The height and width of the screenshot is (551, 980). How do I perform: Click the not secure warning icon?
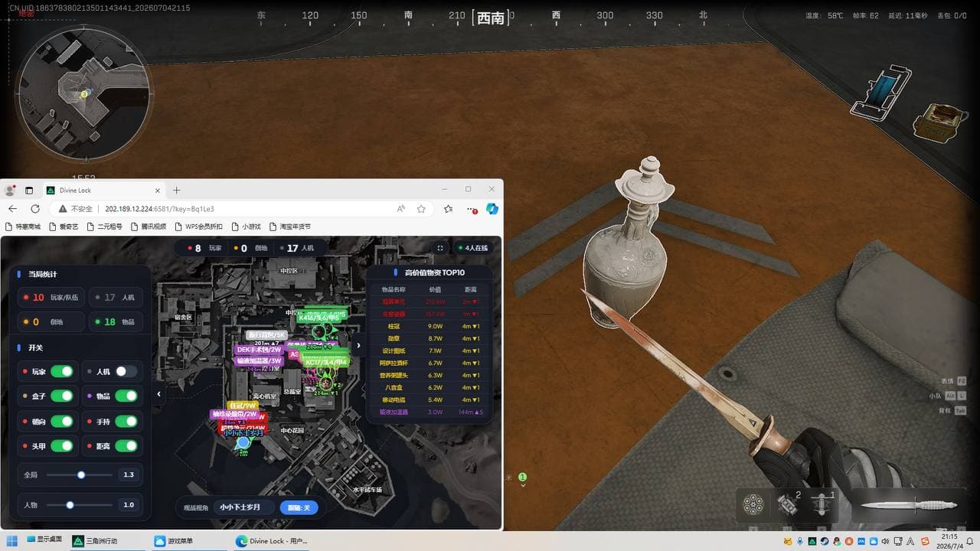click(x=63, y=209)
